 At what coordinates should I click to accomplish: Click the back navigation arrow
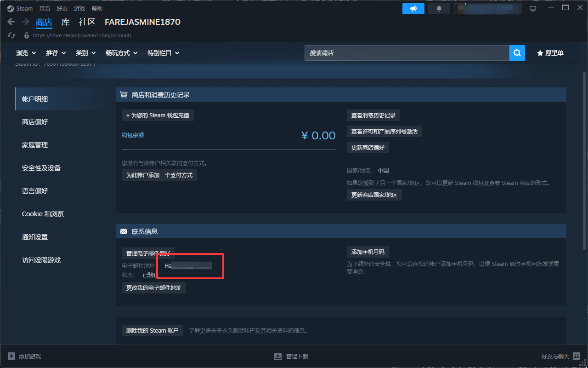point(11,22)
